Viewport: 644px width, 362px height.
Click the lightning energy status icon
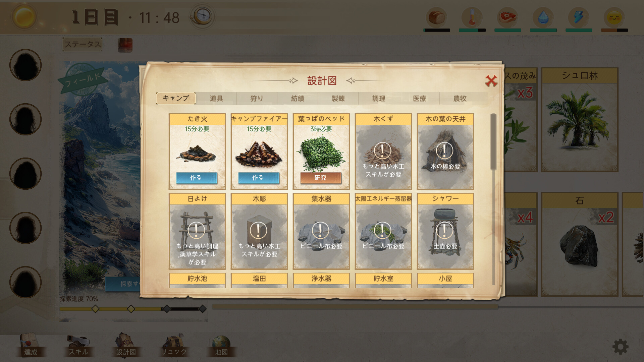point(579,17)
